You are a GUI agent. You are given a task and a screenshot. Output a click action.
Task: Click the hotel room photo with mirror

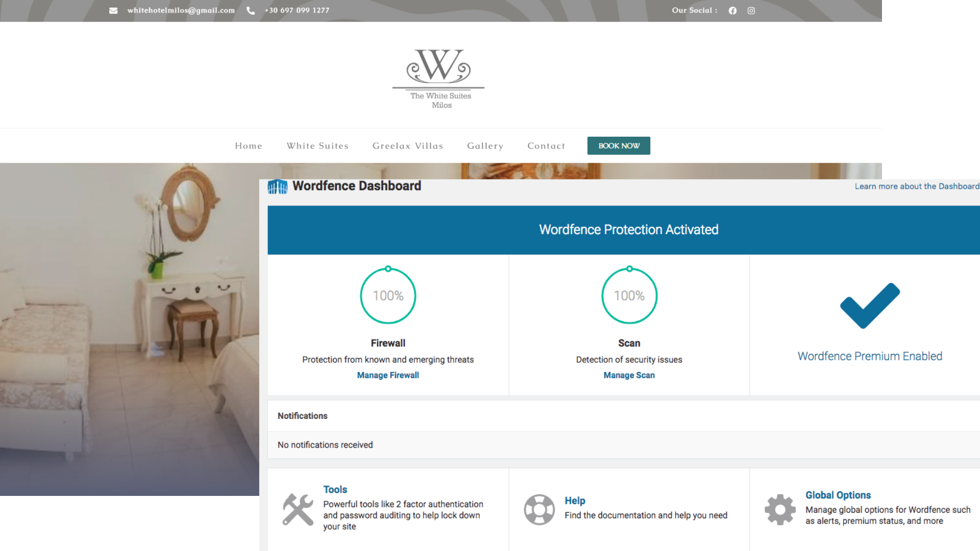pyautogui.click(x=130, y=329)
